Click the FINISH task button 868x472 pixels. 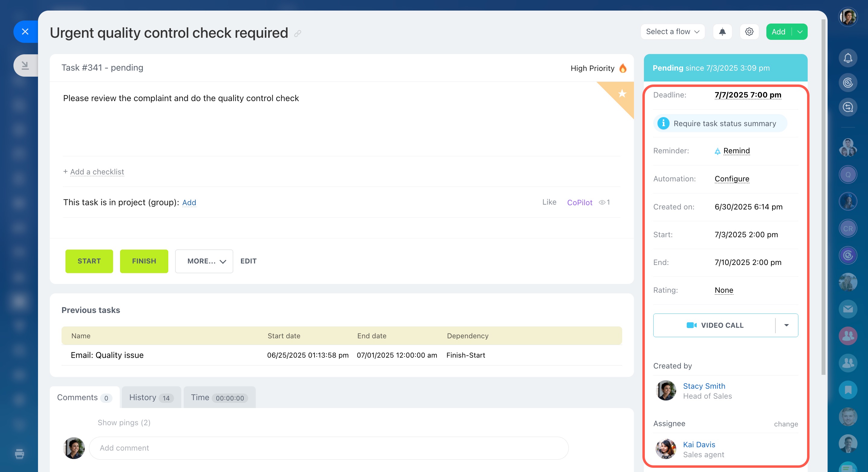144,261
